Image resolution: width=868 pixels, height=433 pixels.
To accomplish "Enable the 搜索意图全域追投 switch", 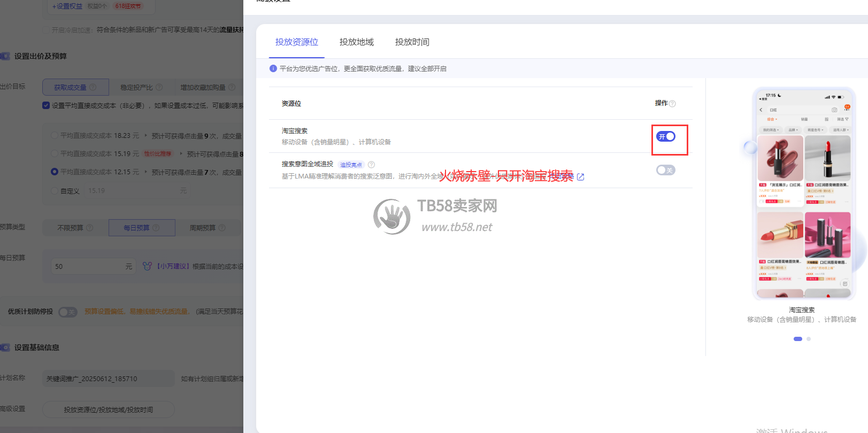I will point(666,170).
